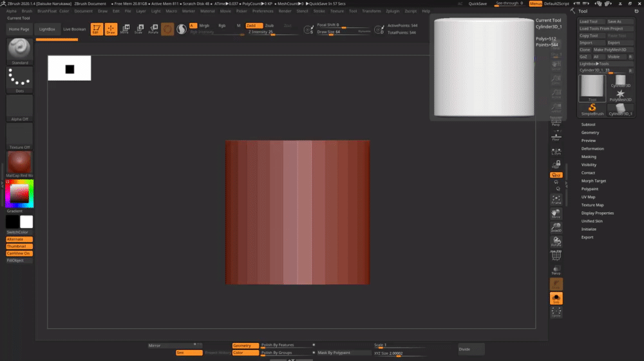This screenshot has width=644, height=361.
Task: Activate the Edit mode icon
Action: point(96,29)
